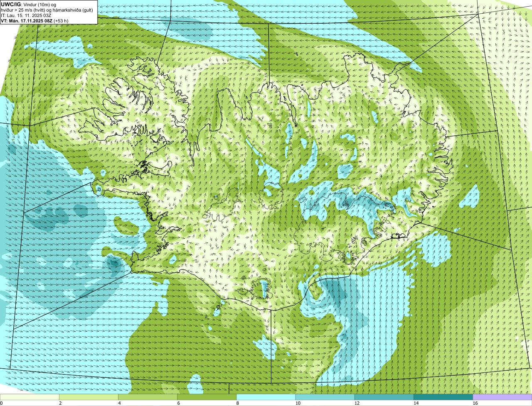Click the "10" label on the color scale

298,403
